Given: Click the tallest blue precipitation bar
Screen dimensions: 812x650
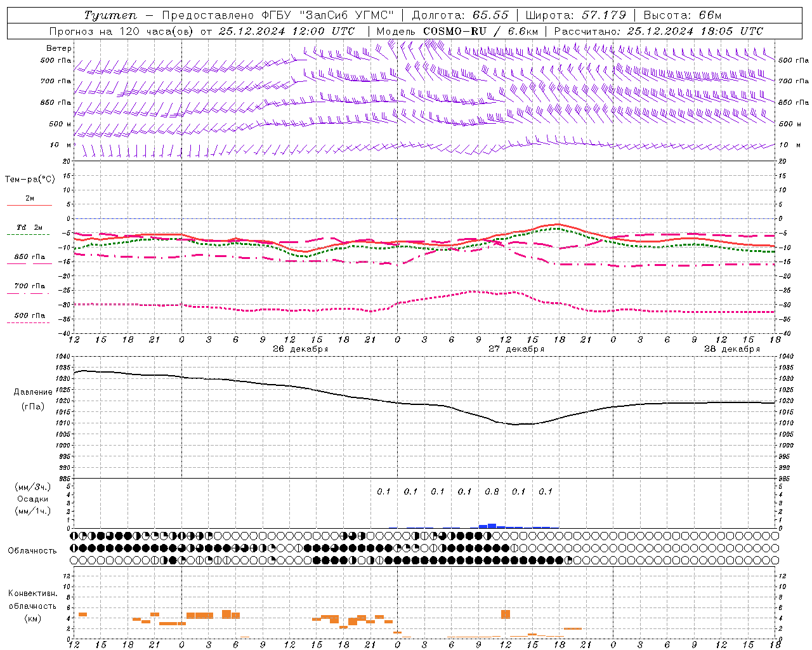Looking at the screenshot, I should coord(492,526).
